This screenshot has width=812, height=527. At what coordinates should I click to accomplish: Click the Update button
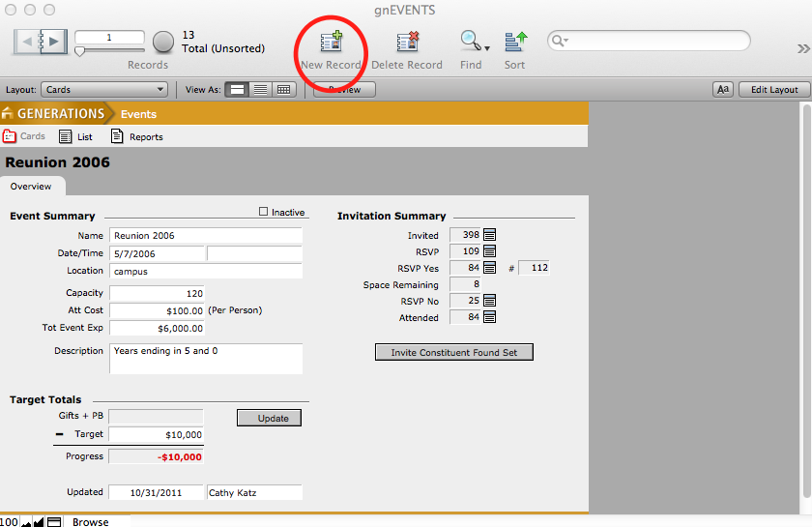click(269, 418)
